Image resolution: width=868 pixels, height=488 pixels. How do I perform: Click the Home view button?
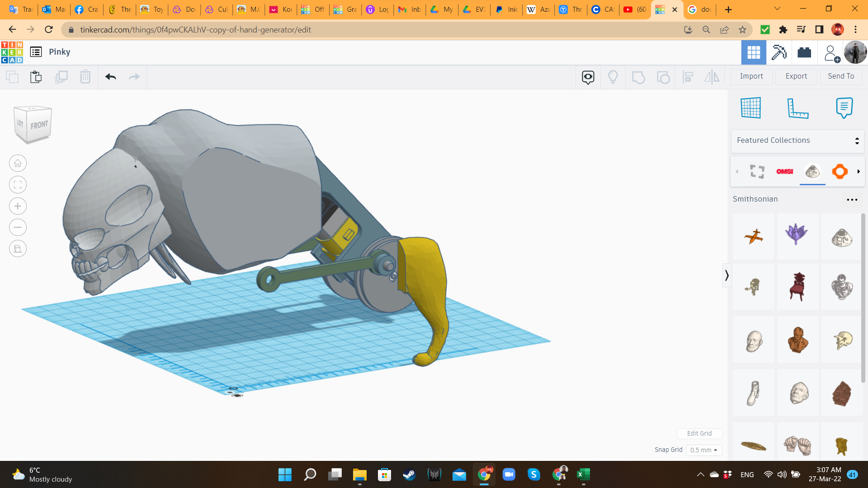point(18,163)
